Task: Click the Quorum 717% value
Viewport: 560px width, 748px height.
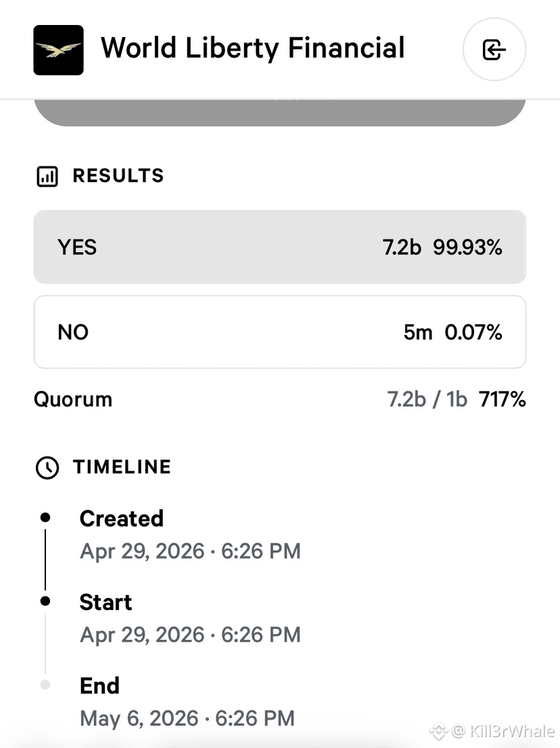Action: 503,399
